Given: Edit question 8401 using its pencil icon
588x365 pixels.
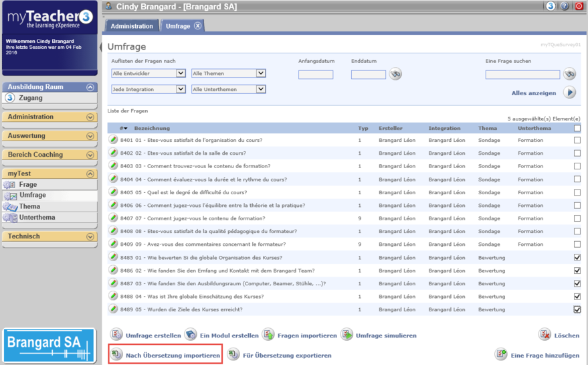Looking at the screenshot, I should (114, 141).
